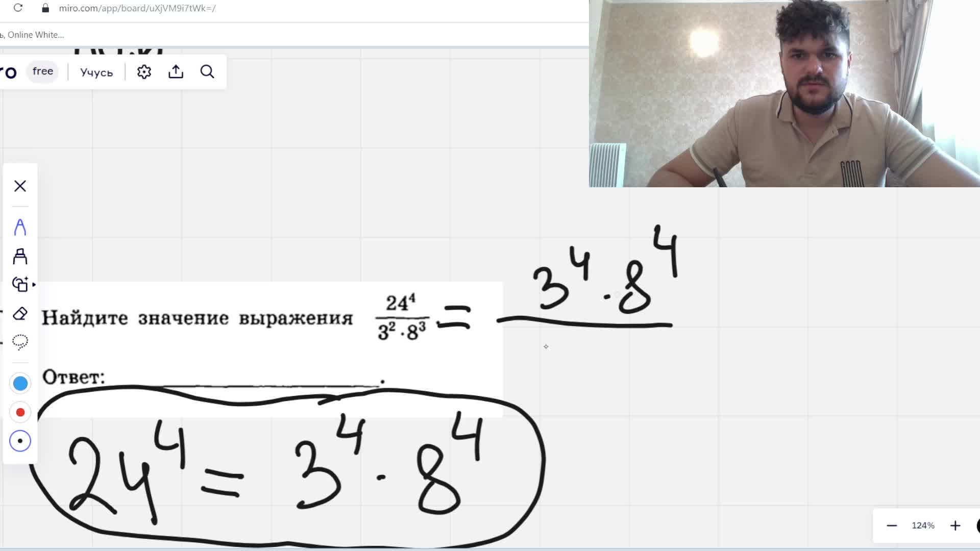The width and height of the screenshot is (980, 551).
Task: Click the Учусь button in toolbar
Action: 97,71
